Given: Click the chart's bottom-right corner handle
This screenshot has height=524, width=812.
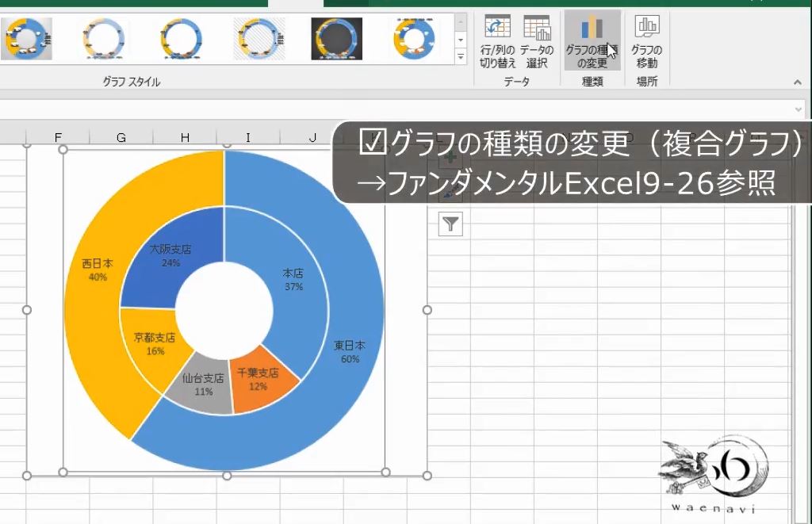Looking at the screenshot, I should pos(427,476).
